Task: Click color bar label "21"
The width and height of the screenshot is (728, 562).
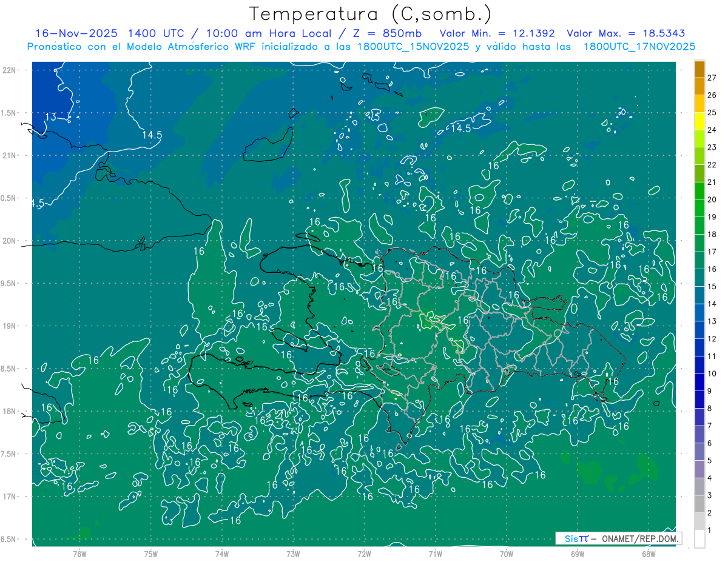Action: pos(712,182)
